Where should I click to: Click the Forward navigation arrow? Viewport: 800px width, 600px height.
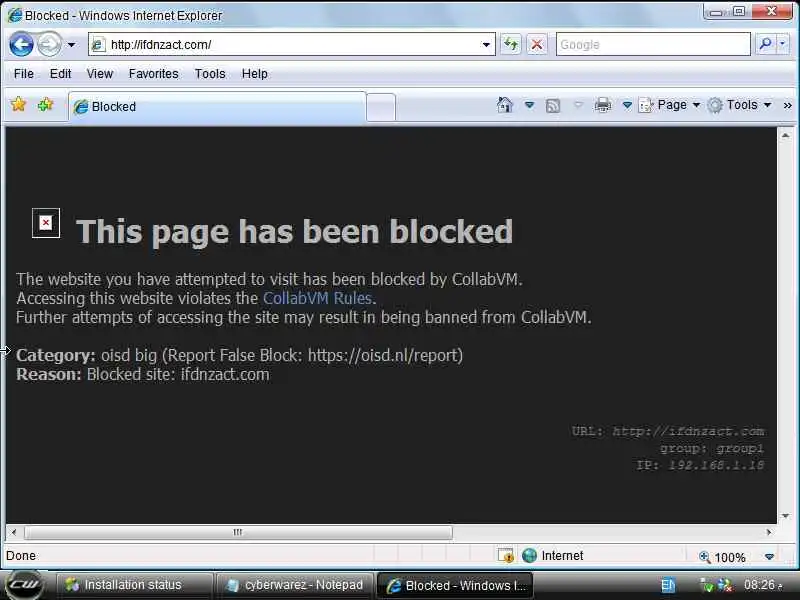click(49, 44)
